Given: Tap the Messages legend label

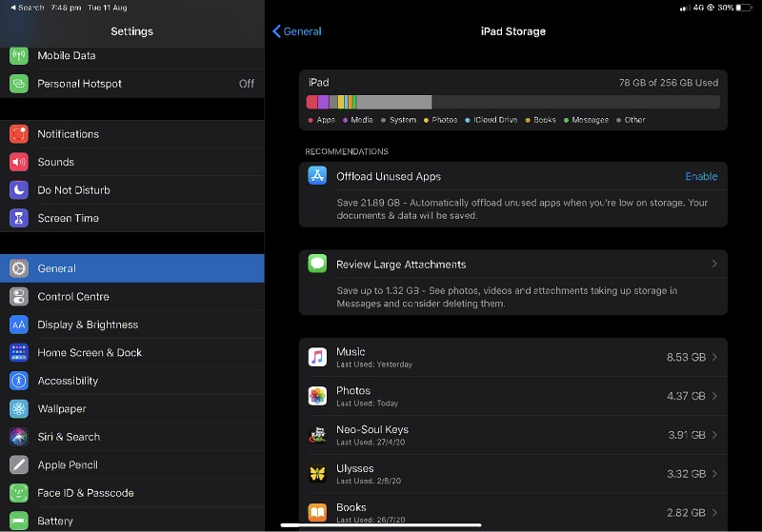Looking at the screenshot, I should pyautogui.click(x=590, y=120).
